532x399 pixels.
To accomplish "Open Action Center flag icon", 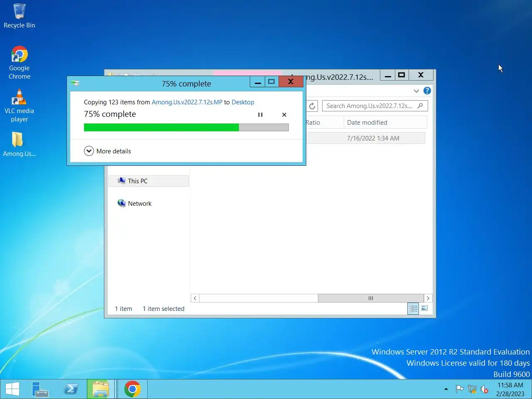I will (460, 389).
